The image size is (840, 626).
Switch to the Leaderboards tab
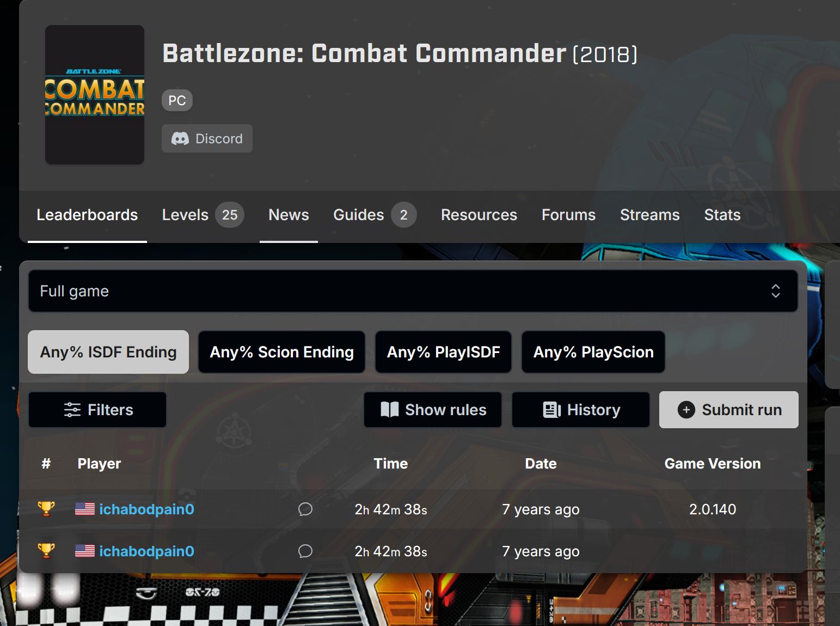coord(87,215)
